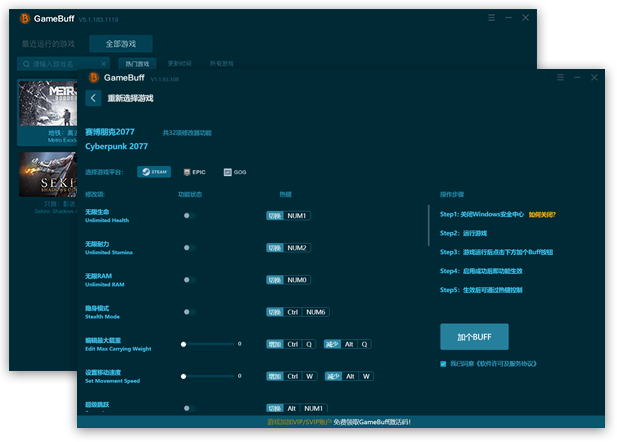Click the Step1 关闭Windows安全中心 text
This screenshot has width=617, height=442.
482,215
